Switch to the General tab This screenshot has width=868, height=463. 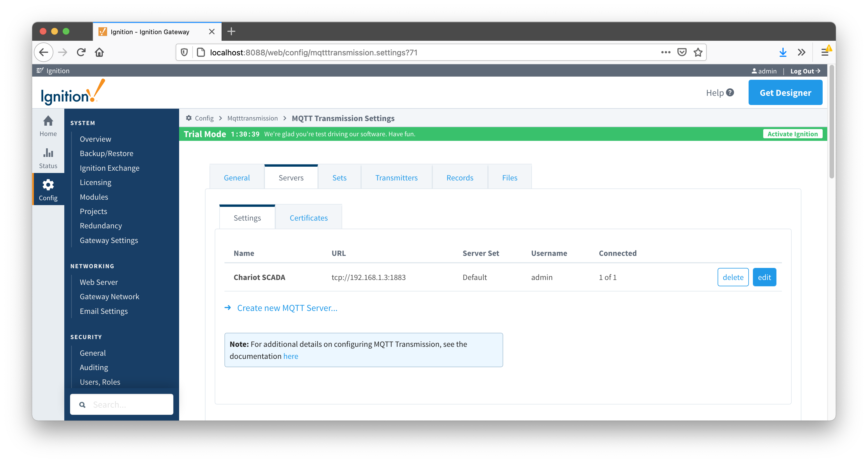tap(237, 178)
